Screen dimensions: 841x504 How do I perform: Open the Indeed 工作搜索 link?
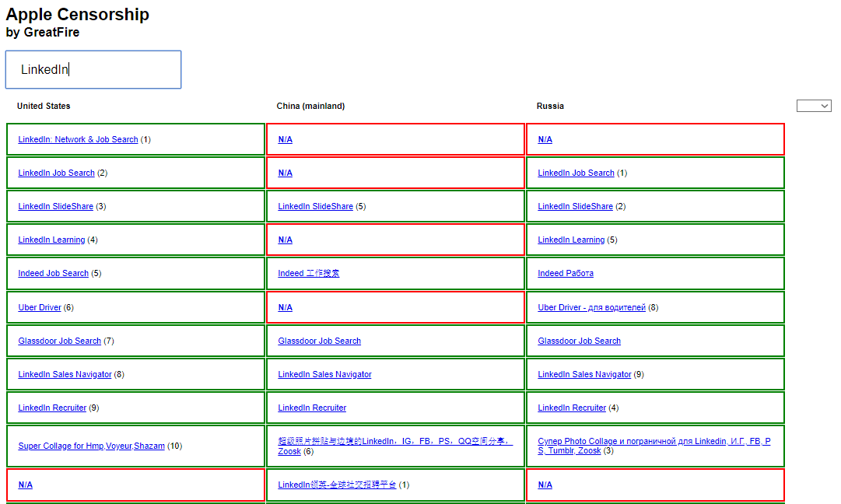click(x=308, y=273)
